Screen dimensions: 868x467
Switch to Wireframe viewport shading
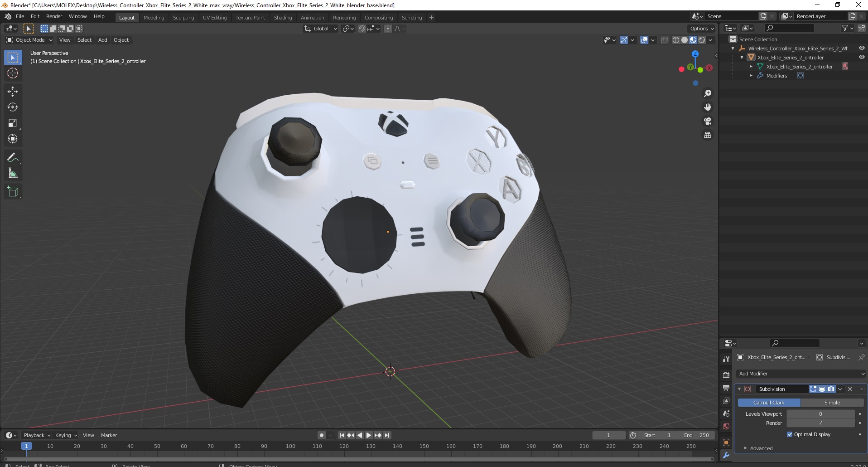click(676, 40)
